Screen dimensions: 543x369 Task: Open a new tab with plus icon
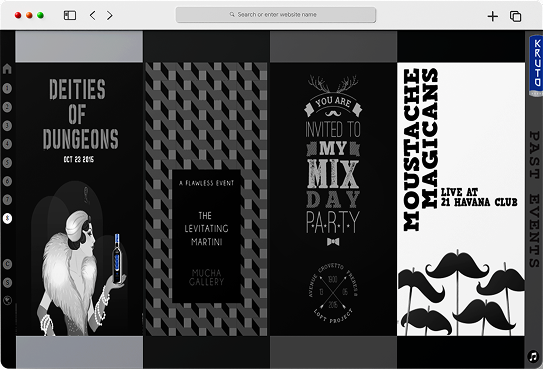tap(492, 16)
